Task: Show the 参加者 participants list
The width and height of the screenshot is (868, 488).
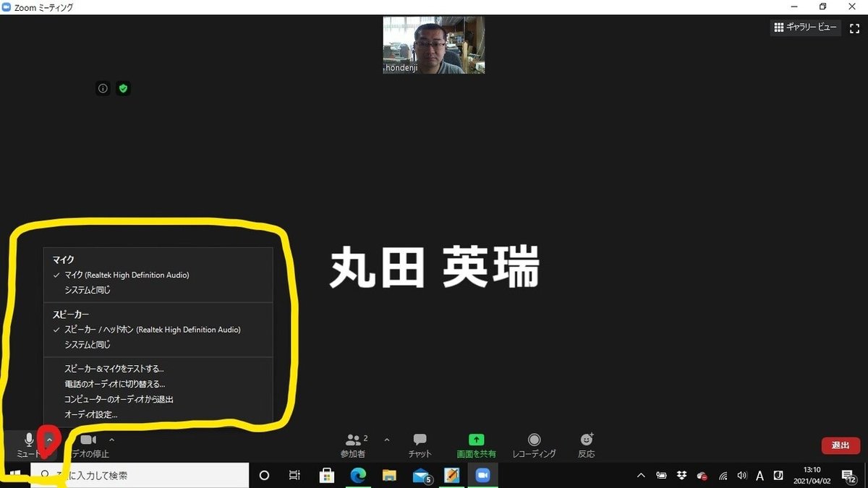Action: click(x=354, y=444)
